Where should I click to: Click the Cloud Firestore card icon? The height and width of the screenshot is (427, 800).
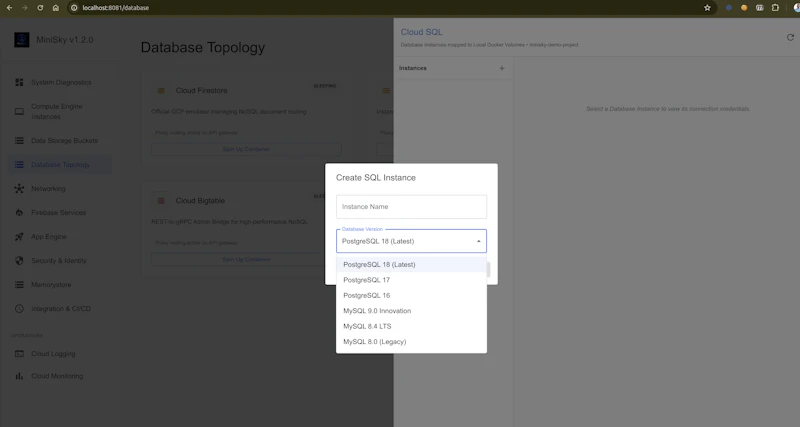point(161,91)
